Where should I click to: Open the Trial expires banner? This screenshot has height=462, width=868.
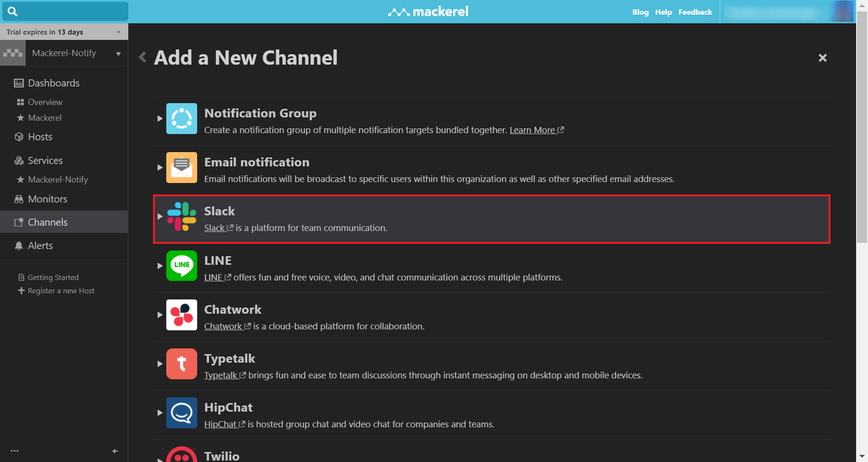64,32
